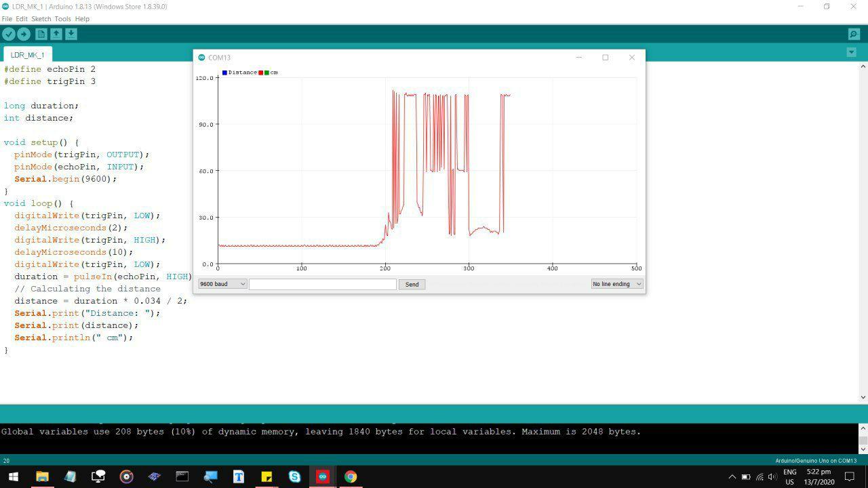Open the Wi-Fi network tray icon

[759, 477]
